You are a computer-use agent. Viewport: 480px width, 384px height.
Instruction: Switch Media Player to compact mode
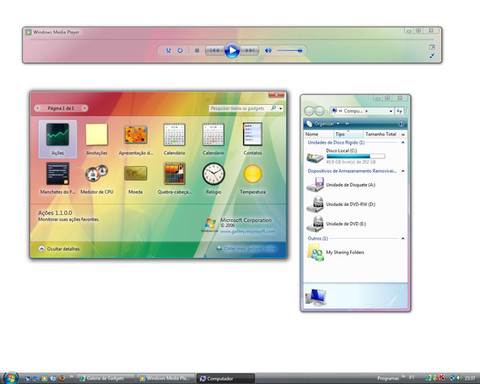(432, 56)
